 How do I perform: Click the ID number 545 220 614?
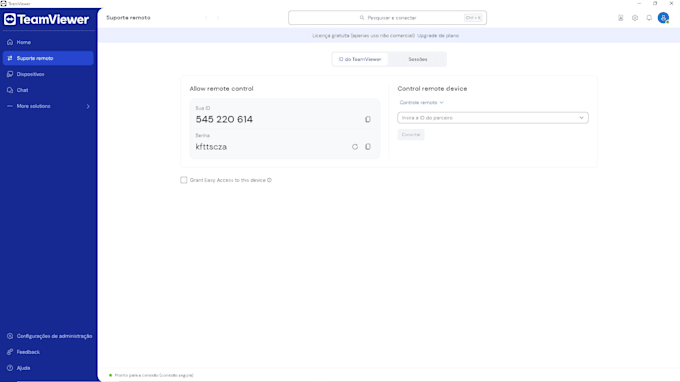tap(224, 119)
